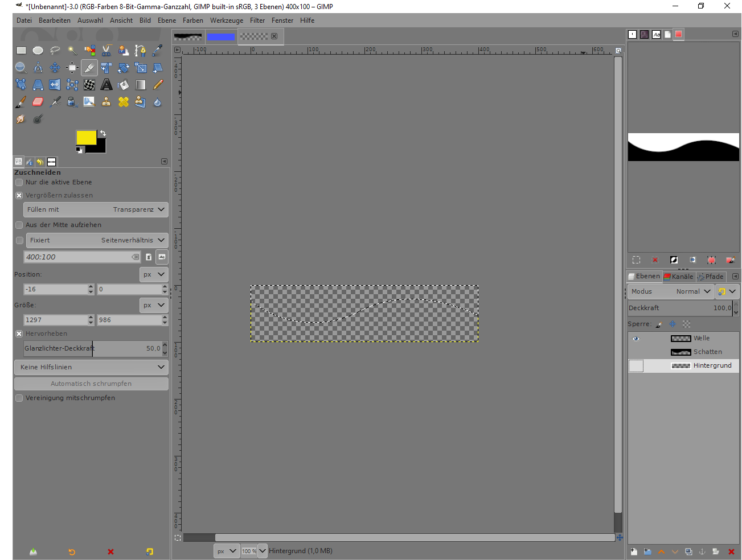Hide the Welle layer via eye icon

click(636, 339)
